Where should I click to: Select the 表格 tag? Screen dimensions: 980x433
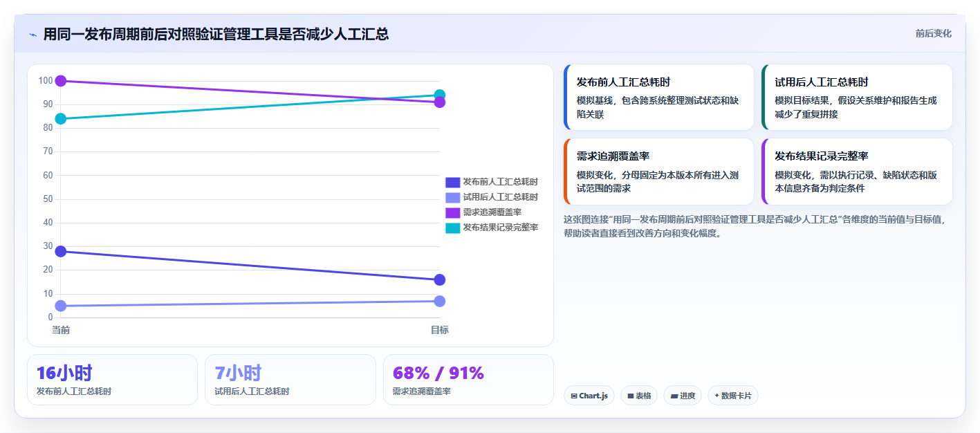(639, 396)
